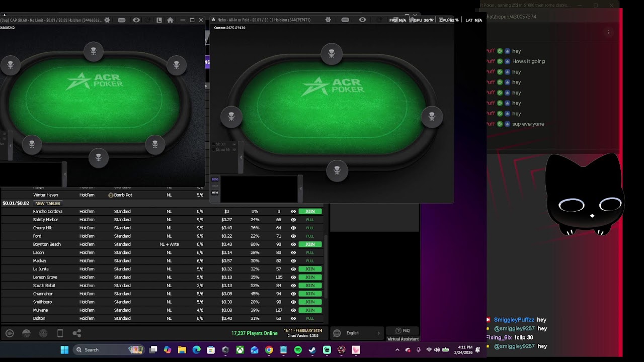Click the taskbar Search box
The width and height of the screenshot is (644, 362).
click(110, 350)
